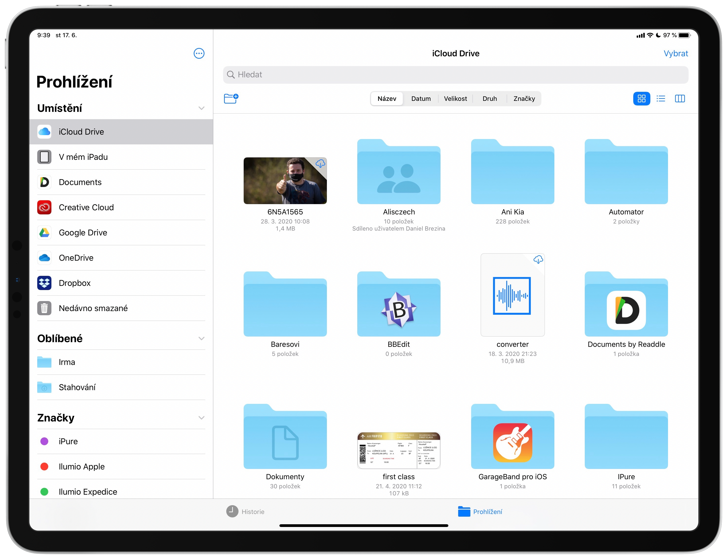Click the Hledat search field
728x560 pixels.
tap(455, 75)
